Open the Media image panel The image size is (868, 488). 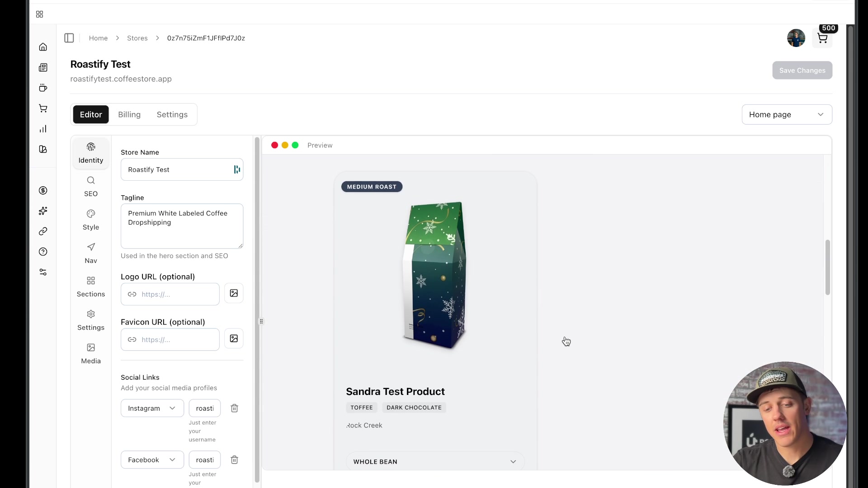91,353
